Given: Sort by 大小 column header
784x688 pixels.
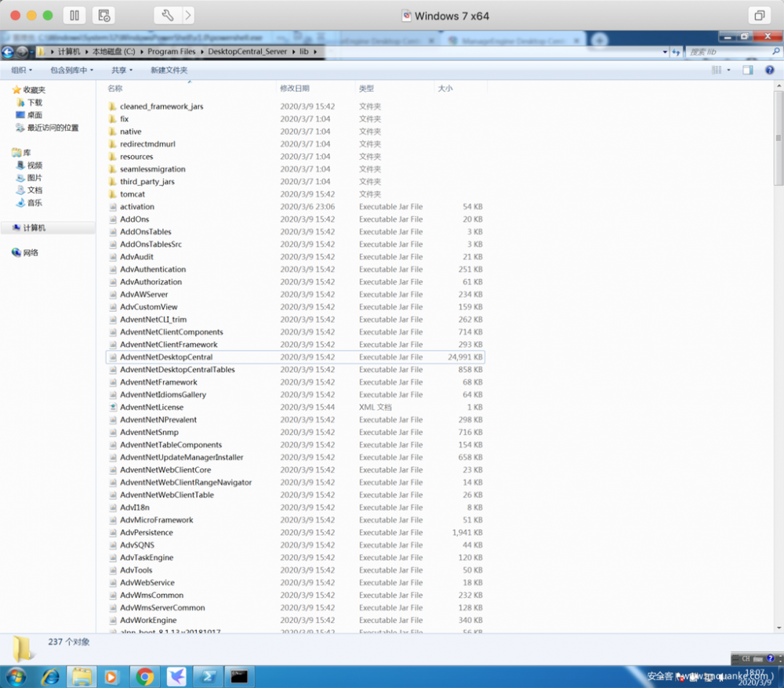Looking at the screenshot, I should 445,89.
